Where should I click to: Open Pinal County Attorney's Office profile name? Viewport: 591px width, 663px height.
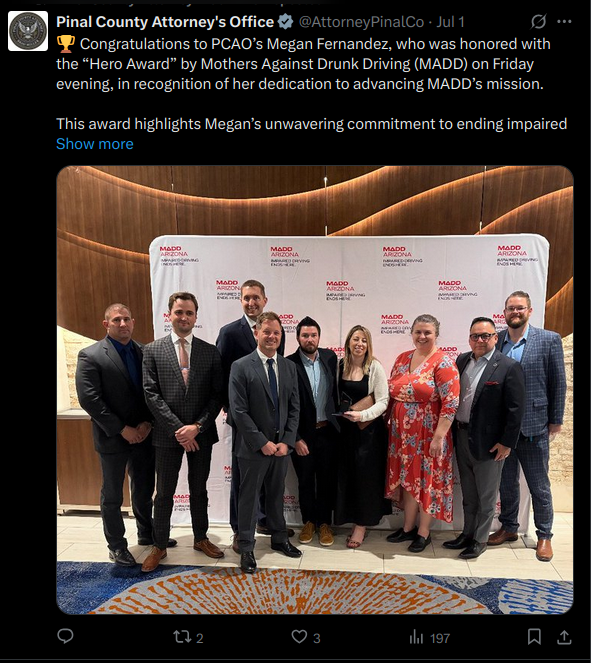point(165,22)
